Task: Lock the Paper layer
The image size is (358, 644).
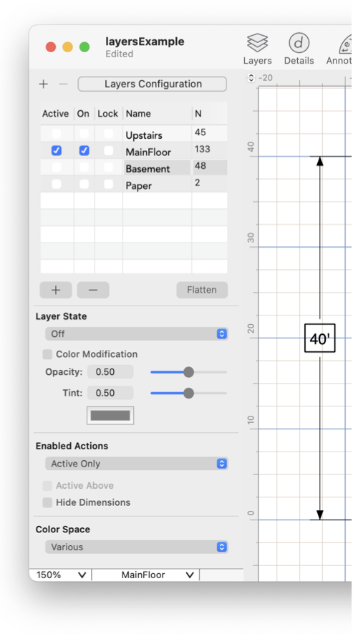Action: [x=109, y=184]
